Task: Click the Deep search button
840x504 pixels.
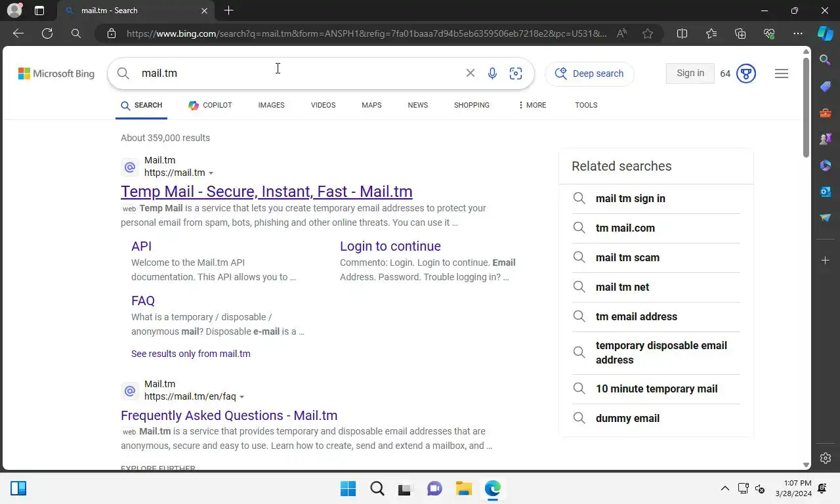Action: click(x=589, y=73)
